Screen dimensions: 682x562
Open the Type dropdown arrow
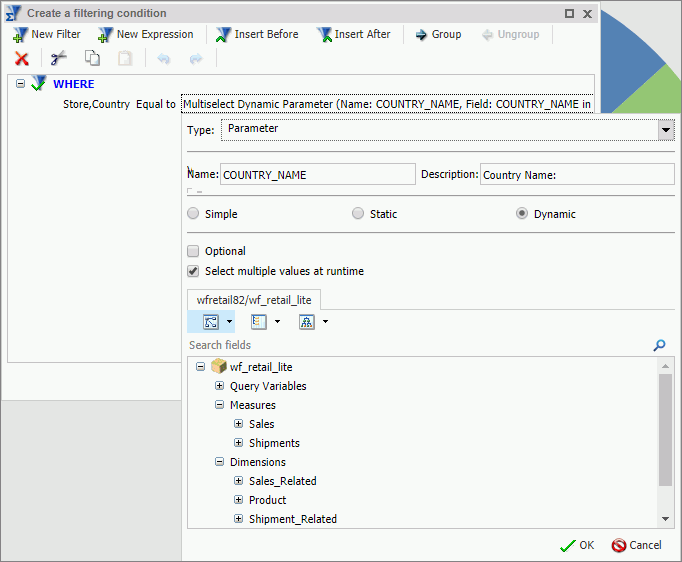point(666,130)
